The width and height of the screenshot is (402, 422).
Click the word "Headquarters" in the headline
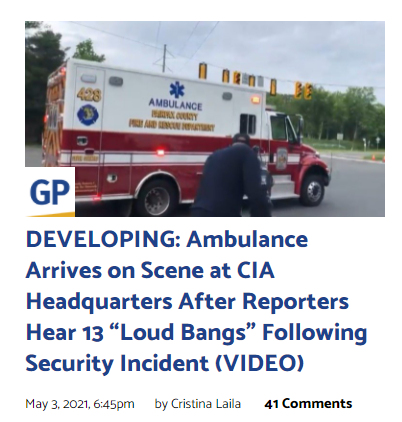(x=99, y=301)
